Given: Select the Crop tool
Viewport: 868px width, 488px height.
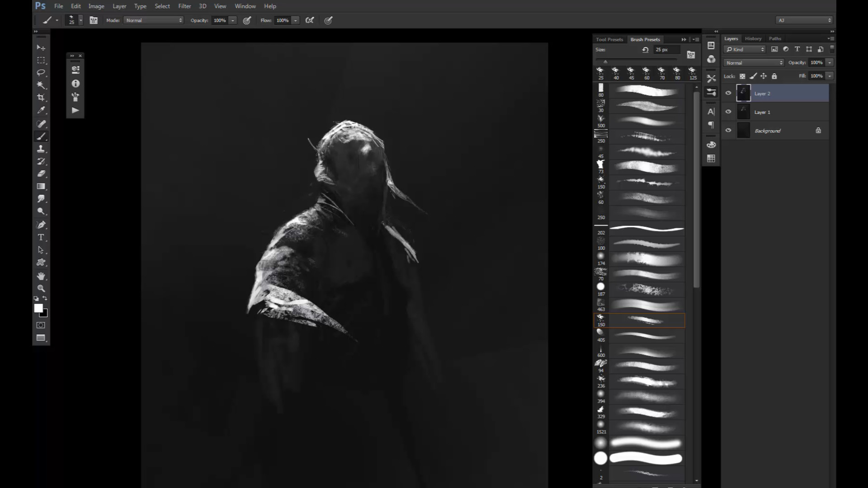Looking at the screenshot, I should point(41,98).
